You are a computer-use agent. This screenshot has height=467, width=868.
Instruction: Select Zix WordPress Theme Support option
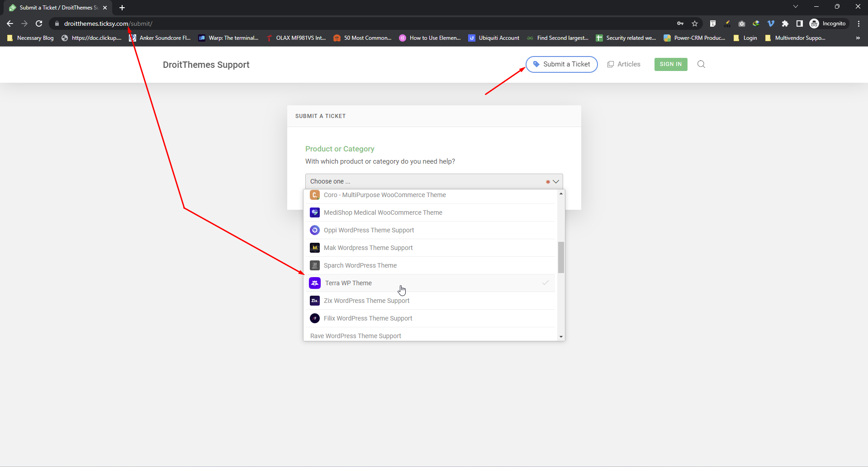[430, 301]
